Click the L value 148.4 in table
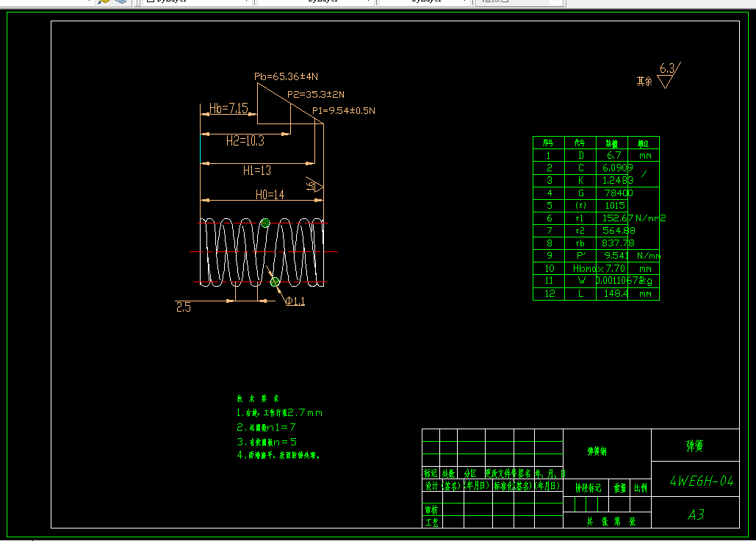Viewport: 756px width, 541px height. 614,293
